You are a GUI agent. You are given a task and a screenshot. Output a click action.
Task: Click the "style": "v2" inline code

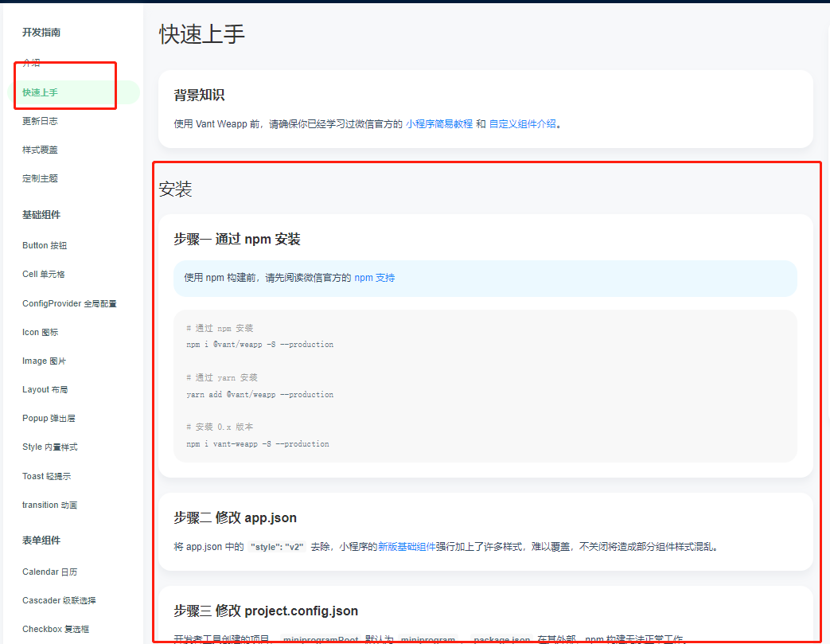(x=278, y=547)
